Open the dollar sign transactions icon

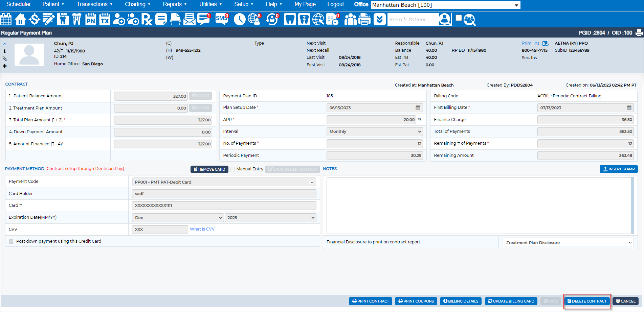(34, 19)
